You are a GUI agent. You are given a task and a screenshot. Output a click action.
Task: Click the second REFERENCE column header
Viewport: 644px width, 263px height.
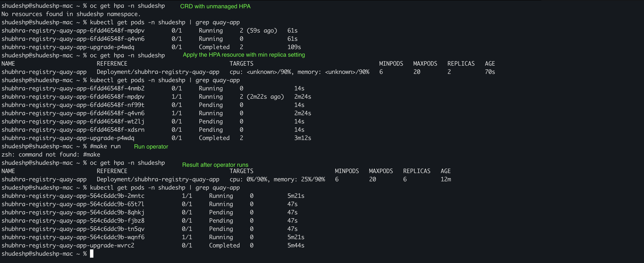[112, 171]
